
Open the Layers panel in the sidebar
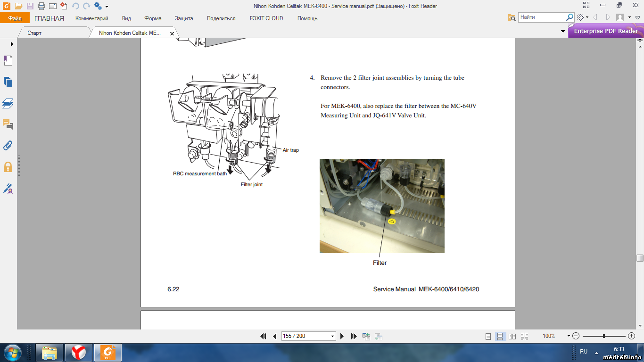click(8, 103)
